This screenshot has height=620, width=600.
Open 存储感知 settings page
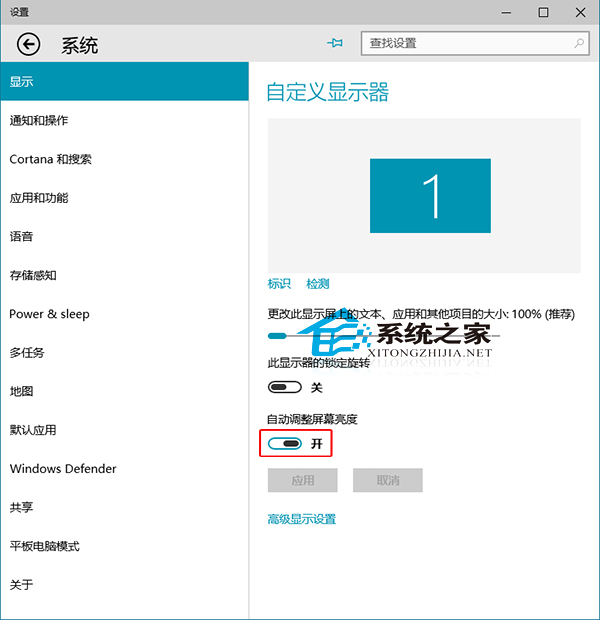pyautogui.click(x=33, y=275)
